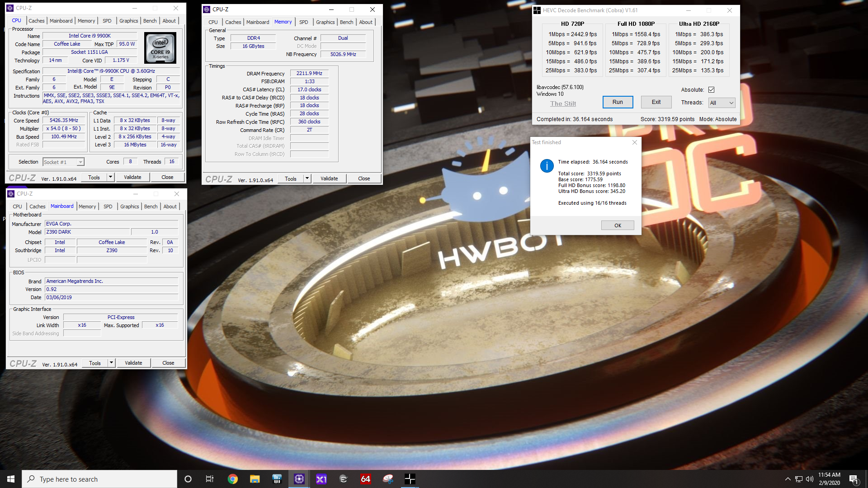
Task: Open About tab in Mainboard window
Action: click(x=170, y=206)
